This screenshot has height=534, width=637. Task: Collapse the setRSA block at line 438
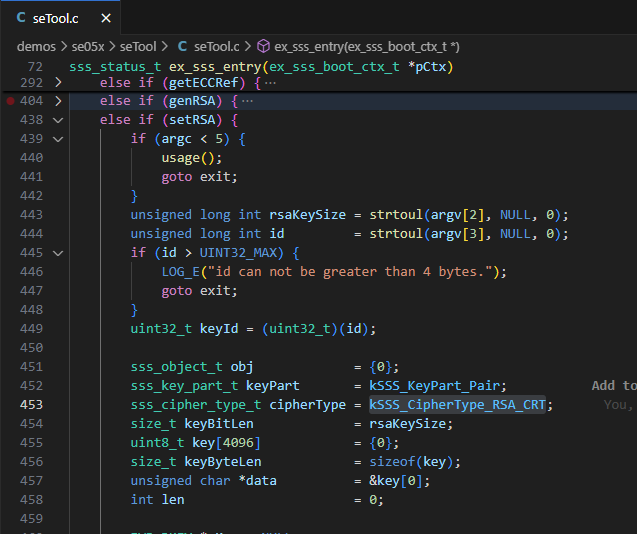pos(58,120)
